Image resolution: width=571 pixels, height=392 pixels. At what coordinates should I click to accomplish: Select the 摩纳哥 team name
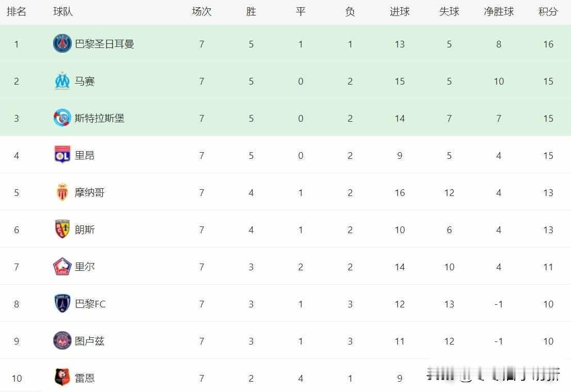pyautogui.click(x=89, y=193)
